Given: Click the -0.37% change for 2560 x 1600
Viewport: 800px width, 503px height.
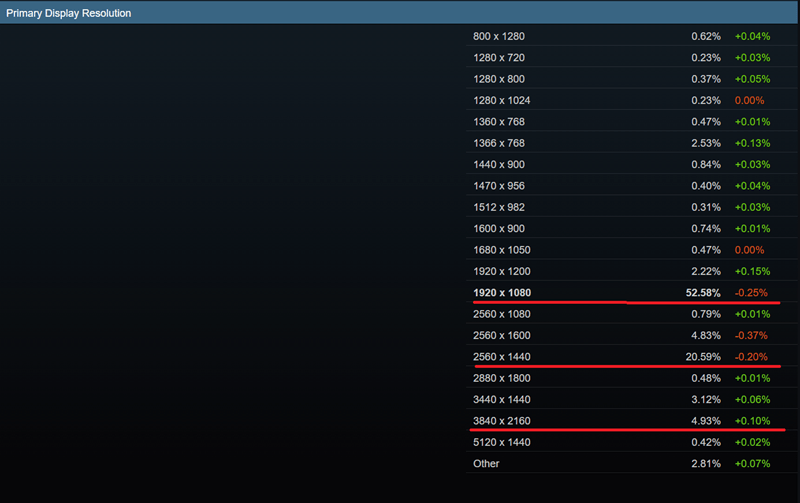Looking at the screenshot, I should tap(751, 336).
